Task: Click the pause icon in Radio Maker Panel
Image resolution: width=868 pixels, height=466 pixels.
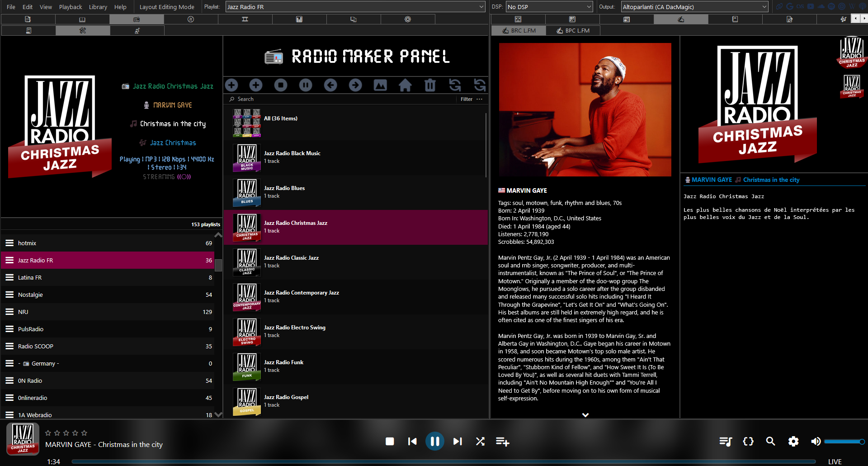Action: [306, 85]
